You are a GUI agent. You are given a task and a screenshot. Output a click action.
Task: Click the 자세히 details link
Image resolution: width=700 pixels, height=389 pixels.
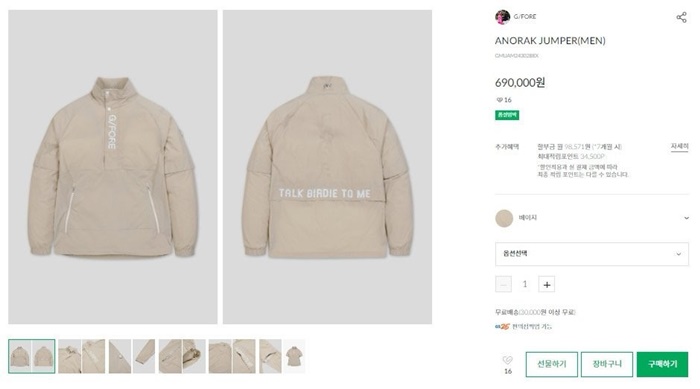[x=679, y=146]
